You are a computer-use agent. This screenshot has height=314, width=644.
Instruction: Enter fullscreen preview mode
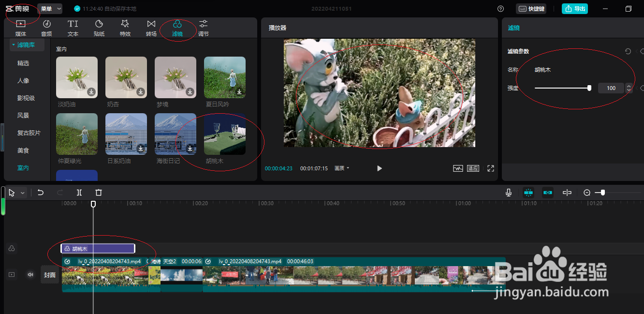click(491, 168)
